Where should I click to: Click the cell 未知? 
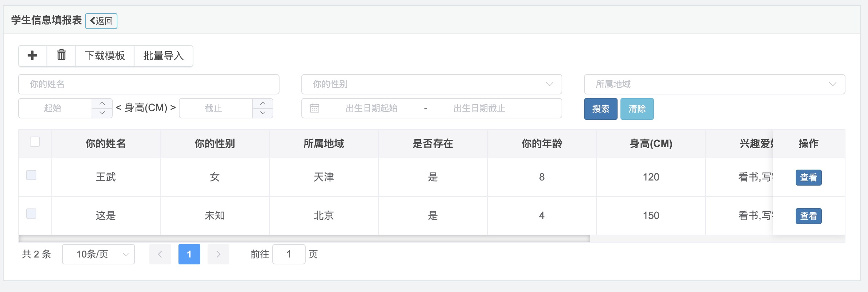[x=214, y=216]
